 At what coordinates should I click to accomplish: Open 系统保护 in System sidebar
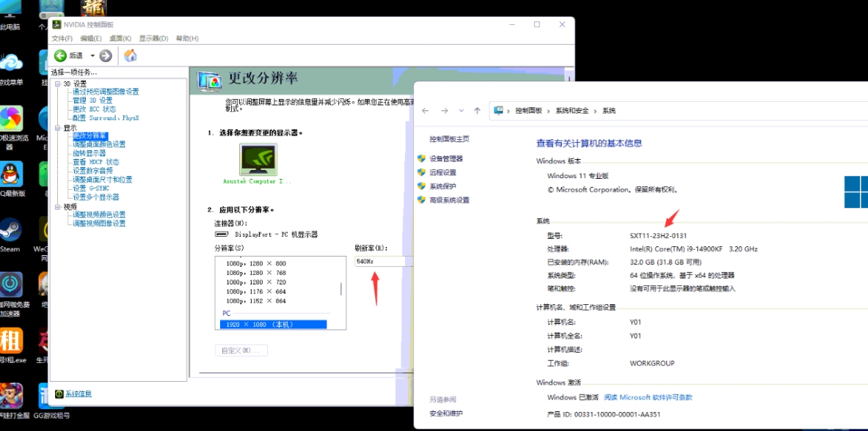tap(443, 186)
